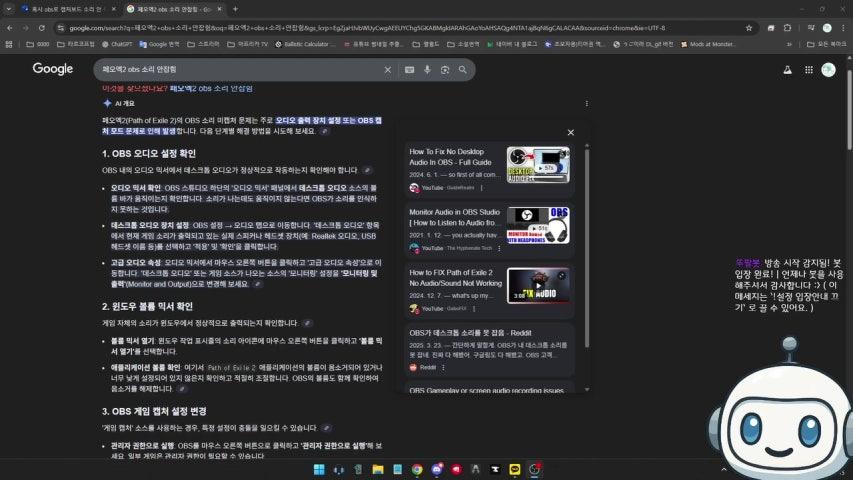The image size is (853, 480).
Task: Open Google Lens image search
Action: [445, 70]
